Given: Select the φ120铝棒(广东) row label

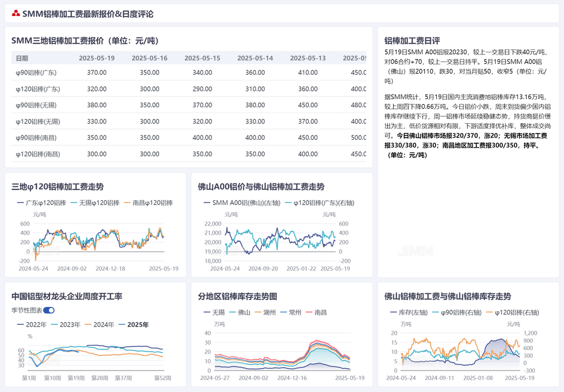Looking at the screenshot, I should pos(38,89).
